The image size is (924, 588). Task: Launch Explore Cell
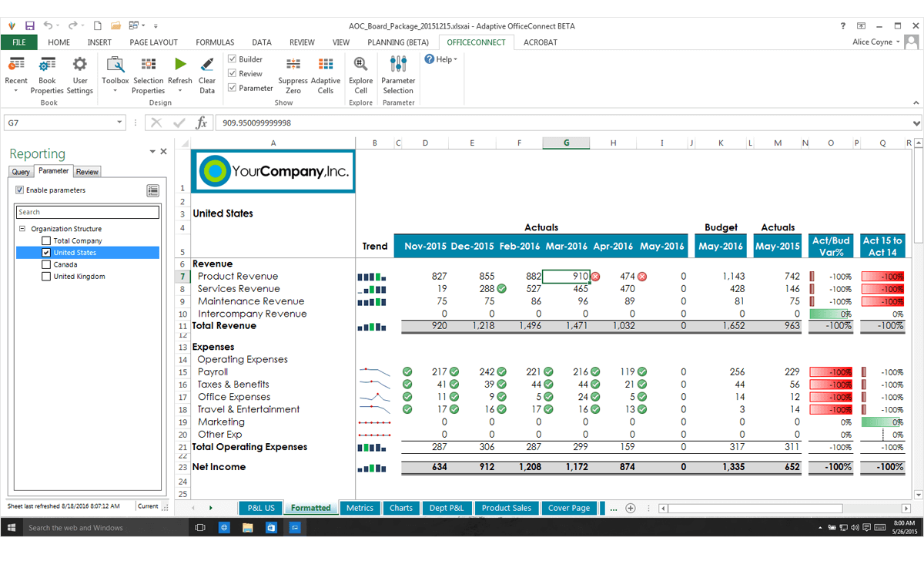pos(360,75)
